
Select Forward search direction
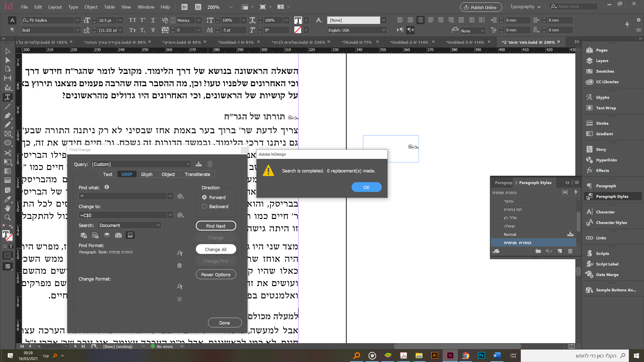point(204,197)
